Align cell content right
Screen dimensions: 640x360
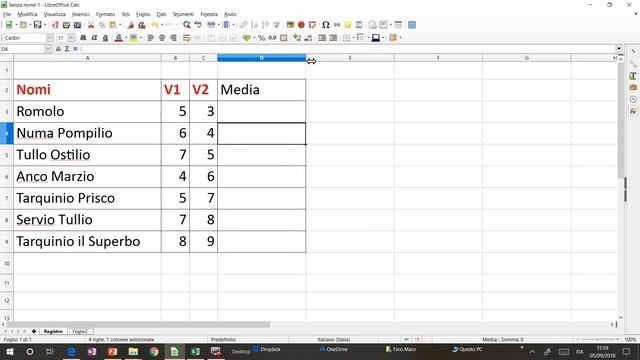173,38
